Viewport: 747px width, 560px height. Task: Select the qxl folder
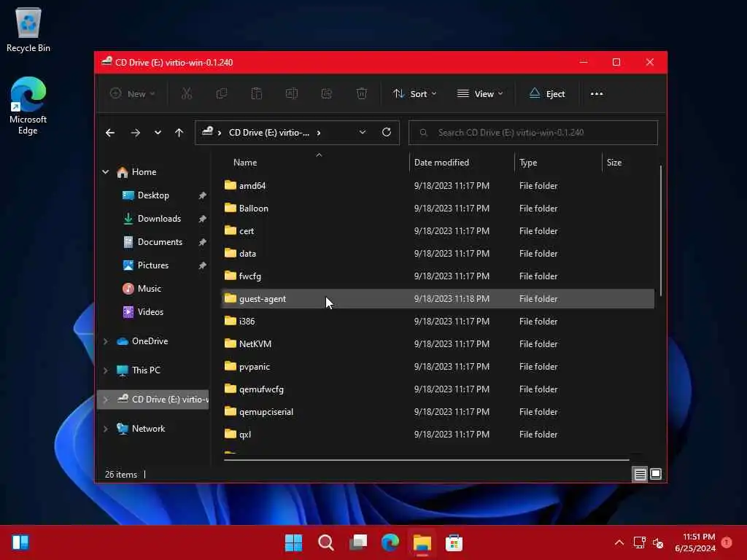point(438,435)
